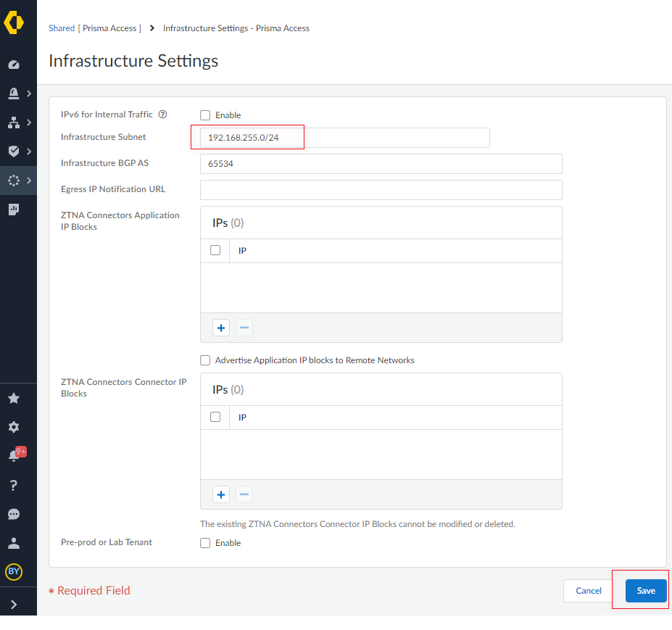Click the Infrastructure Subnet input field
Image resolution: width=672 pixels, height=630 pixels.
click(x=246, y=137)
